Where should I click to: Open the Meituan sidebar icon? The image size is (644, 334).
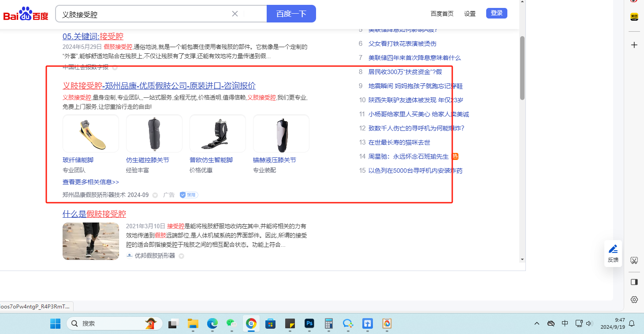634,17
